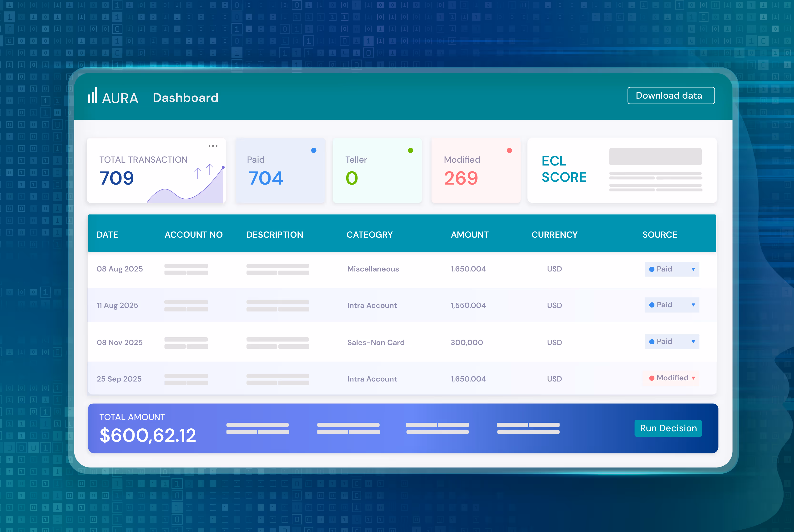The height and width of the screenshot is (532, 794).
Task: Click the red status dot on Modified card
Action: click(509, 150)
